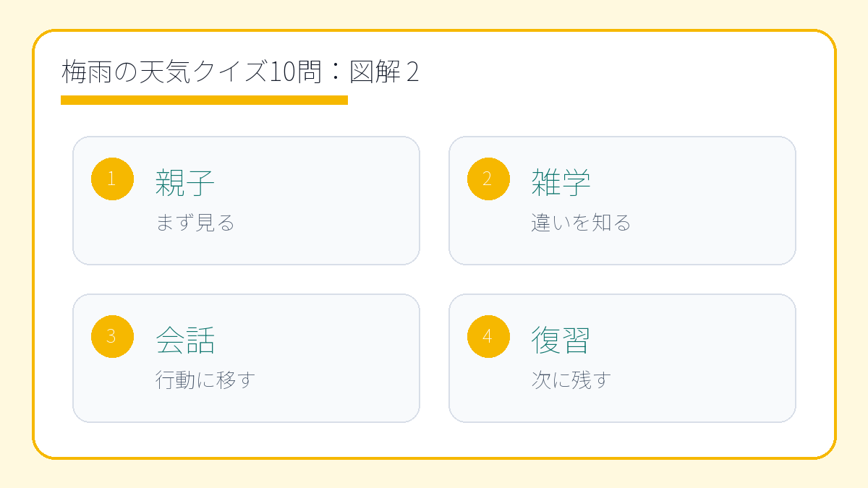Open the first card panel 親子
The image size is (868, 488).
coord(246,201)
